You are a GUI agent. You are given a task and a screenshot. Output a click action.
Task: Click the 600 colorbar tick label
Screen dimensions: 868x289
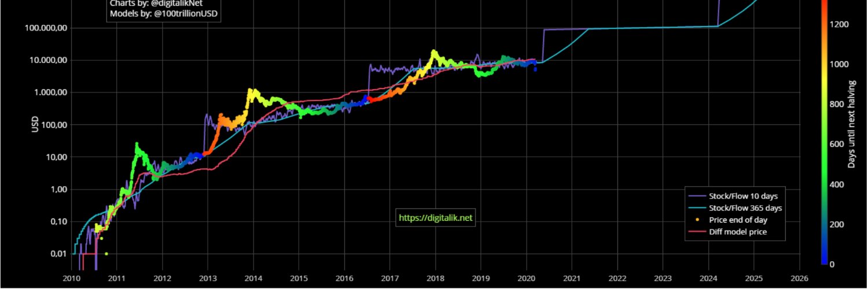(838, 144)
